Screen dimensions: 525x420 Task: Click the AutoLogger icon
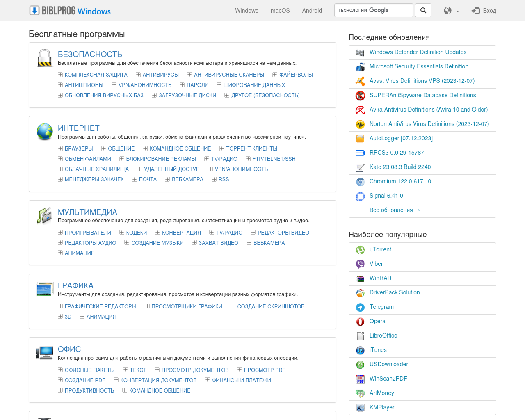360,139
